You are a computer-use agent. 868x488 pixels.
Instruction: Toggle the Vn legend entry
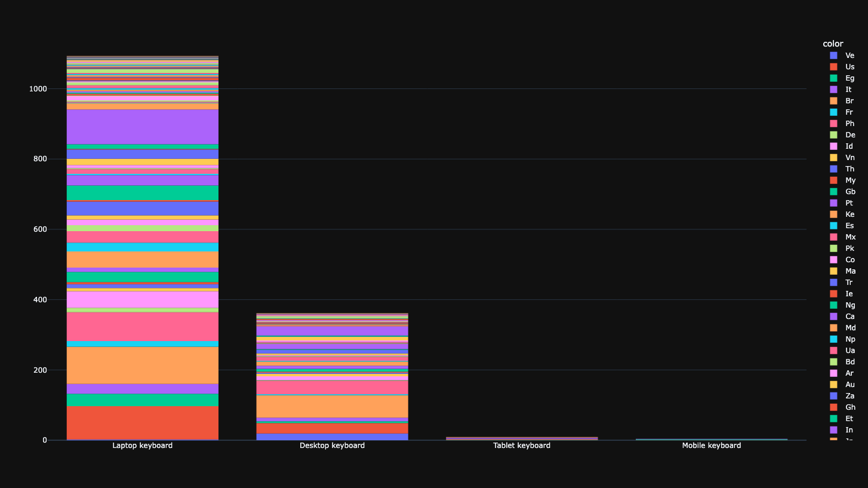pyautogui.click(x=842, y=158)
